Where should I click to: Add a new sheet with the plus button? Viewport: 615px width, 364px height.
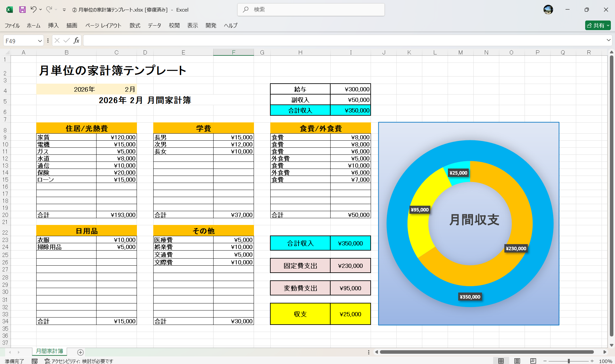click(x=80, y=352)
